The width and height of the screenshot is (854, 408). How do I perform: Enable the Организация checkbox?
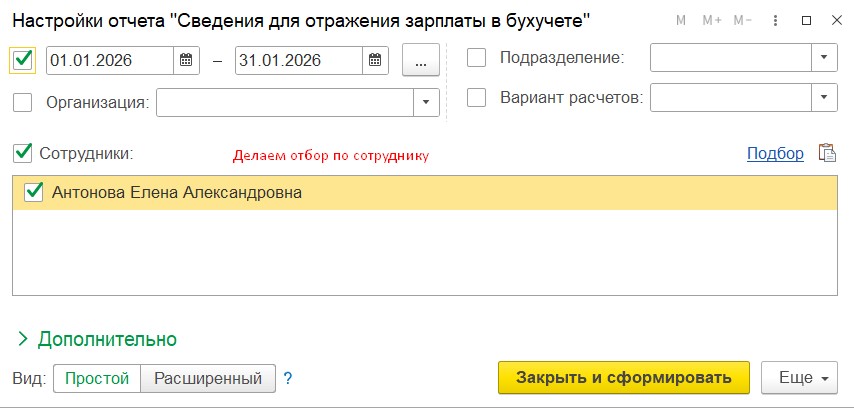coord(23,101)
